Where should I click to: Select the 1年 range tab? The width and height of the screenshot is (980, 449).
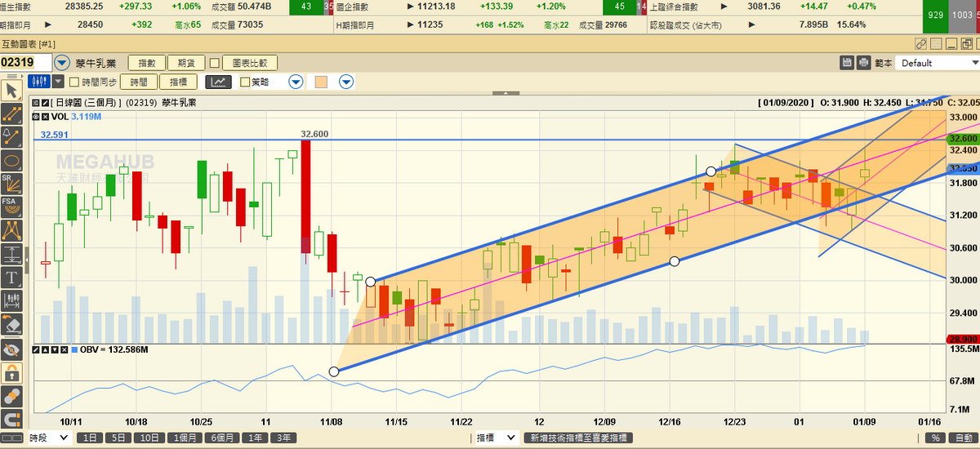point(256,438)
